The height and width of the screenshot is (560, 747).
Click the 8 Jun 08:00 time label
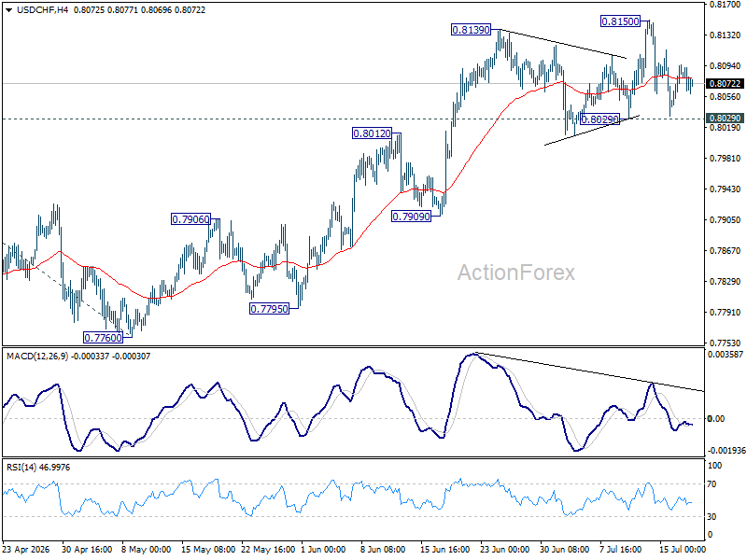(383, 550)
